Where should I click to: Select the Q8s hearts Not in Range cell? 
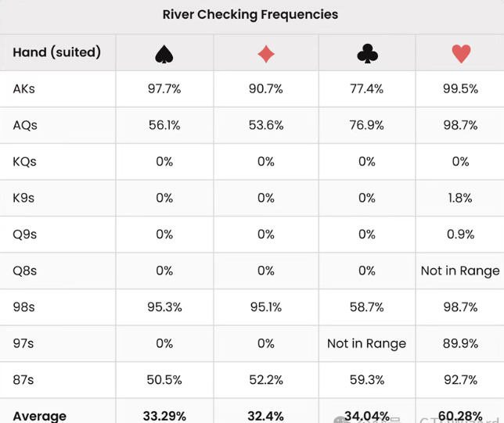click(460, 271)
